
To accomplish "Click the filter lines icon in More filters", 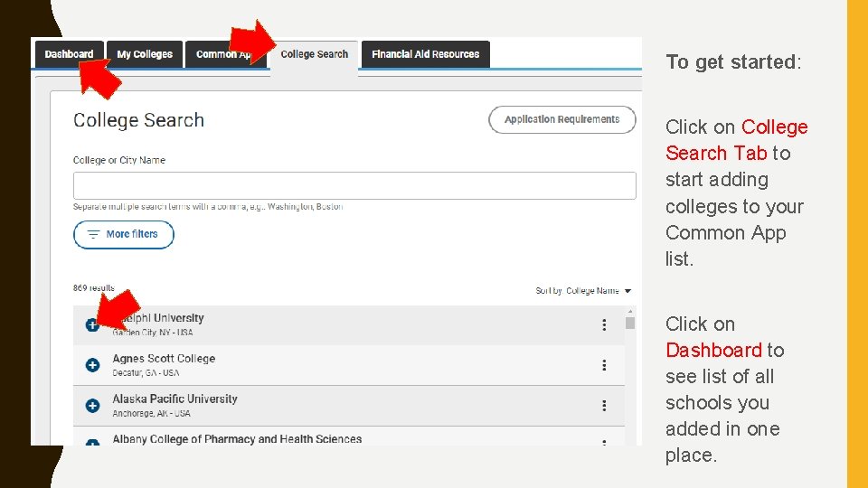I will (x=93, y=234).
